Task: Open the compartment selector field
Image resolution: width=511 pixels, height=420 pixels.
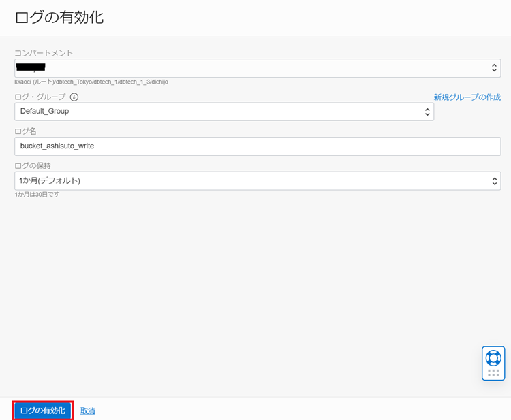Action: click(252, 68)
